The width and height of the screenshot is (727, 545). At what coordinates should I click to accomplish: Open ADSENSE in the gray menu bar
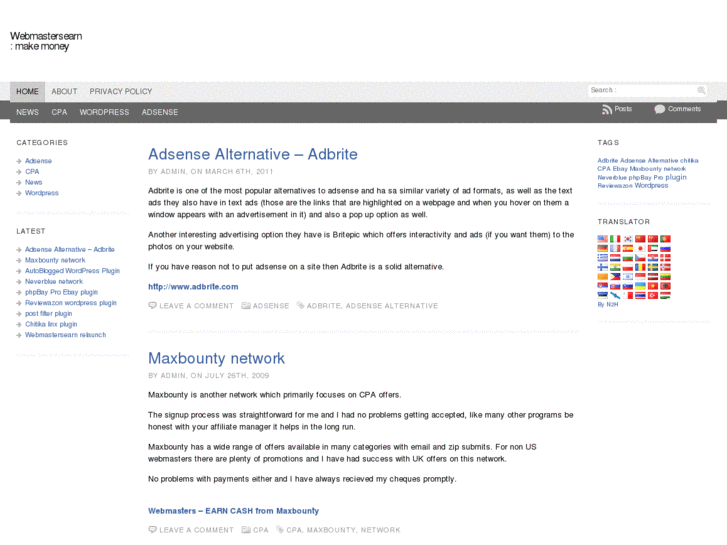pos(160,112)
